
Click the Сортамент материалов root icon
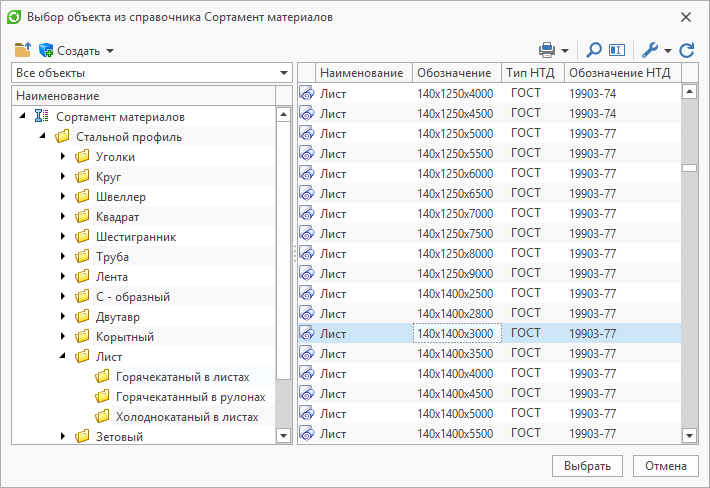click(41, 116)
